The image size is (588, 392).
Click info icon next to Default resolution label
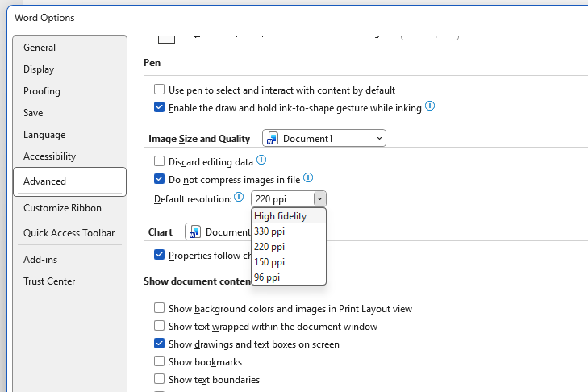click(x=239, y=198)
